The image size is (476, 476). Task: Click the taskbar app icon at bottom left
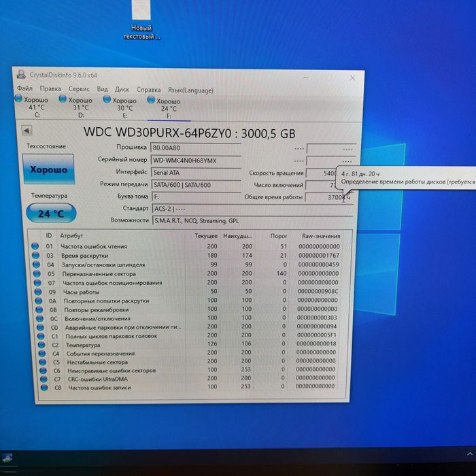(x=7, y=458)
